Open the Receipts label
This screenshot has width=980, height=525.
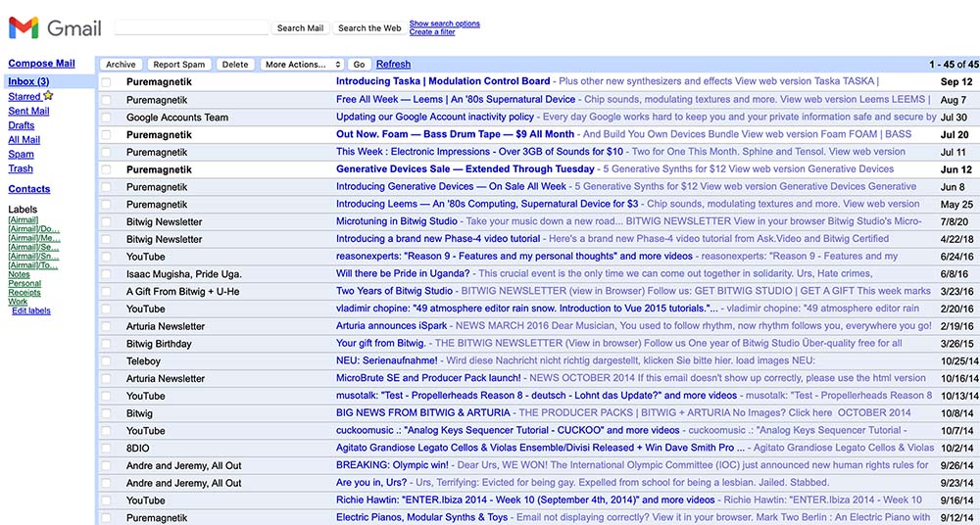click(24, 293)
